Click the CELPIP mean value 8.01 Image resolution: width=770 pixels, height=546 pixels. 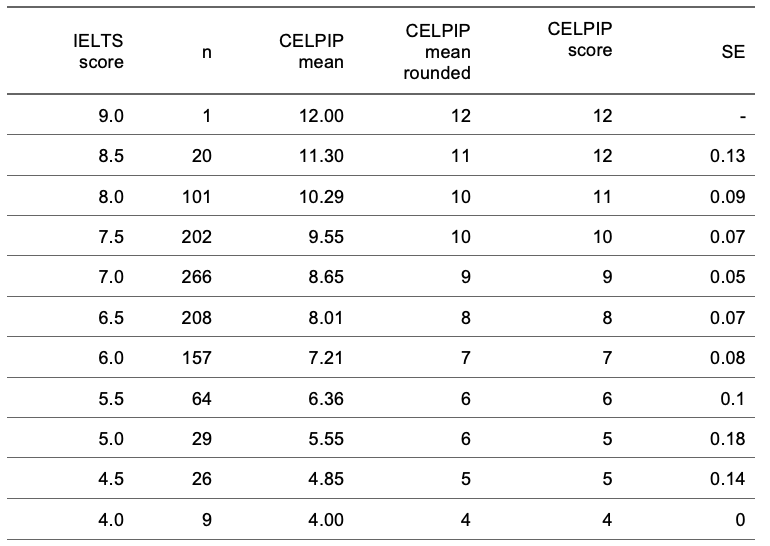coord(326,318)
